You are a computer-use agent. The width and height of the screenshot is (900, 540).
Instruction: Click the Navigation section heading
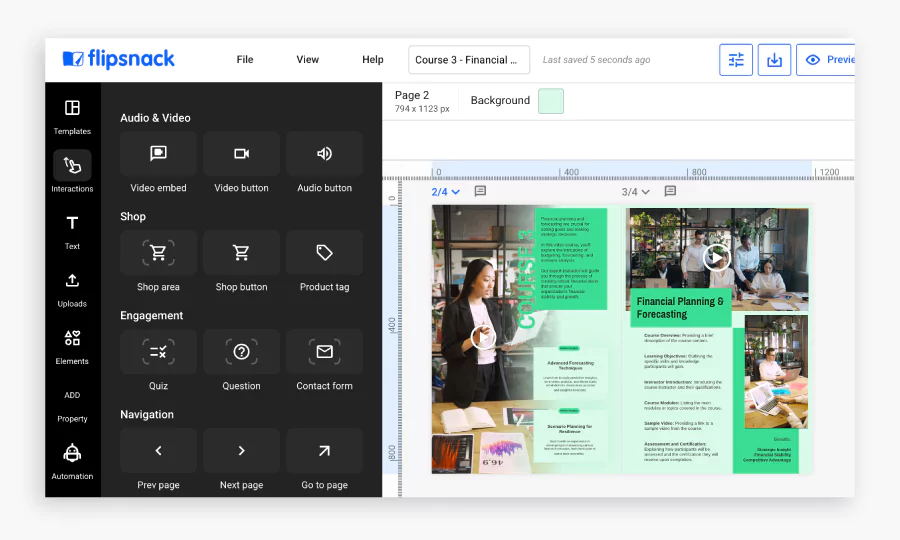(146, 414)
